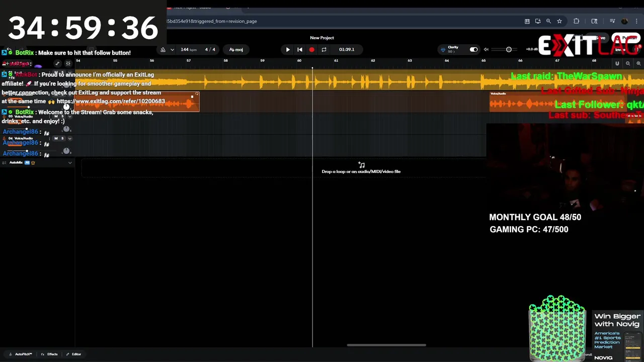Click the pan knob on track 04
Screen dimensions: 644x362
coord(66,151)
